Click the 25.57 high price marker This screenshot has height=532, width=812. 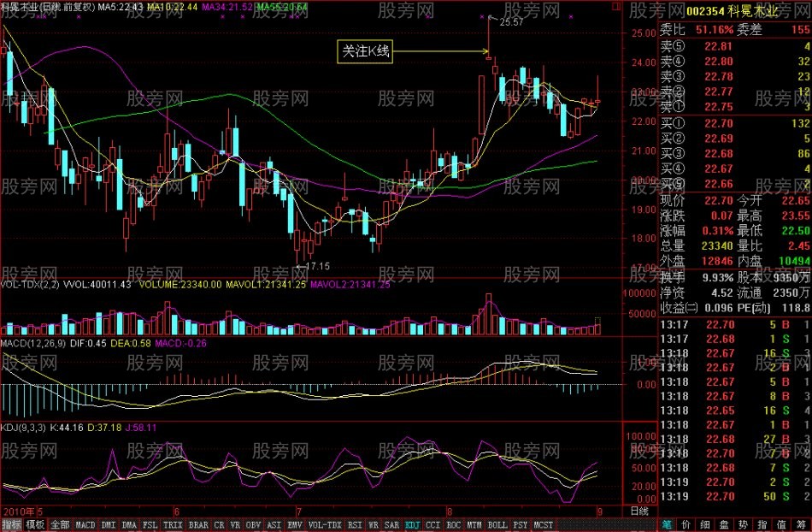pos(512,22)
